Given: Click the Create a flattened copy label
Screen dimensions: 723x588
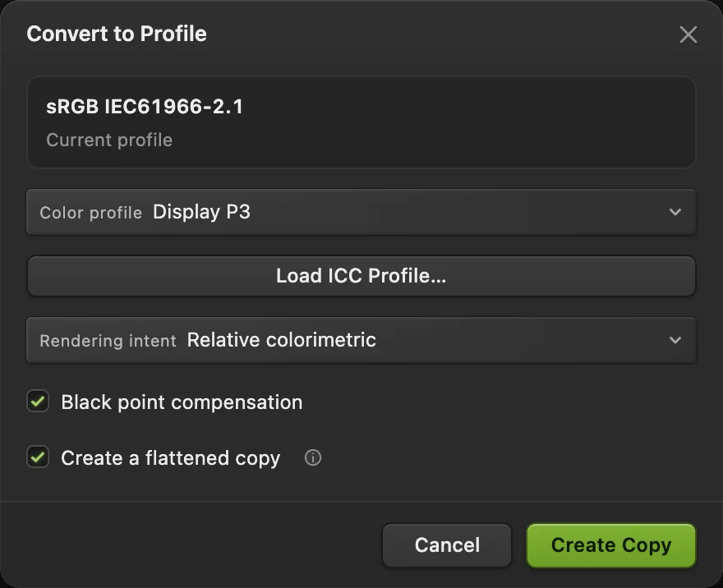Looking at the screenshot, I should pyautogui.click(x=171, y=458).
